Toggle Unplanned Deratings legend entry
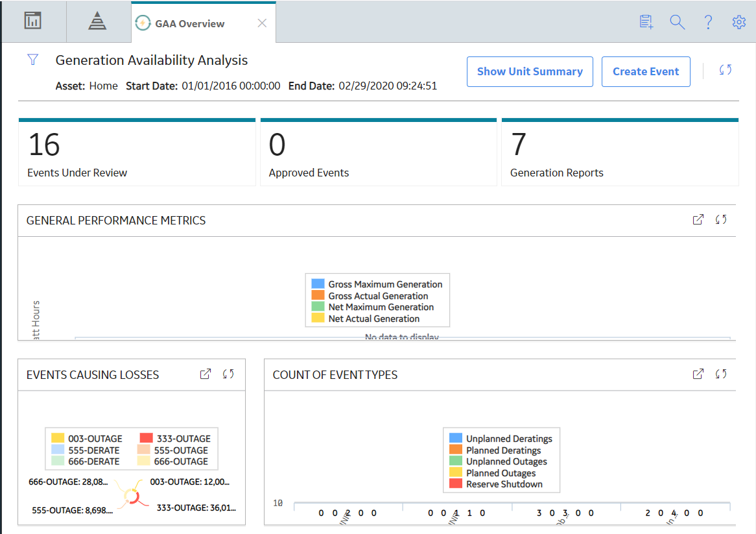 click(x=501, y=439)
